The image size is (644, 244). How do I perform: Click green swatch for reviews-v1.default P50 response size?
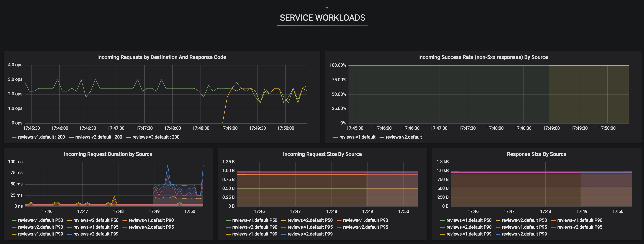[442, 221]
